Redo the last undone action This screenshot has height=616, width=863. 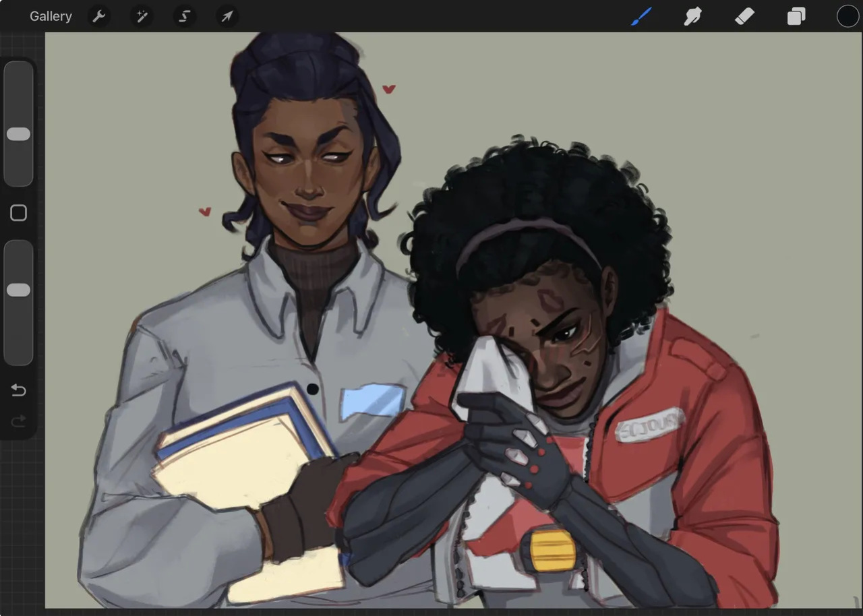[18, 421]
